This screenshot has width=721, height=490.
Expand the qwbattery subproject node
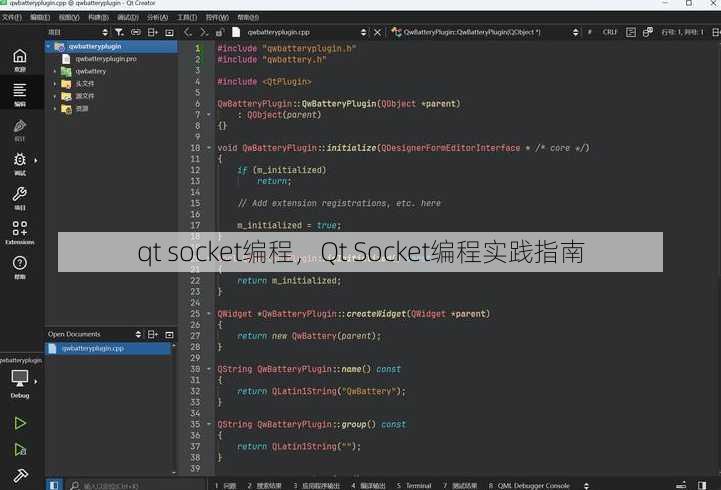click(55, 71)
